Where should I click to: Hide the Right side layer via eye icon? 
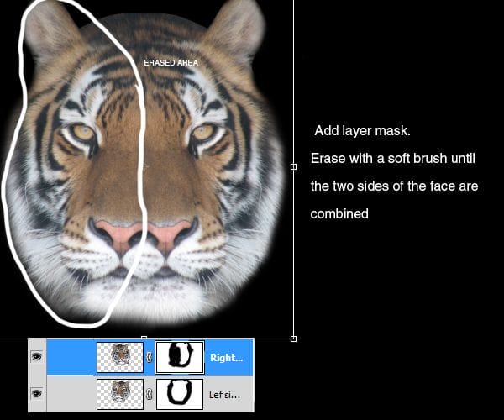[36, 357]
